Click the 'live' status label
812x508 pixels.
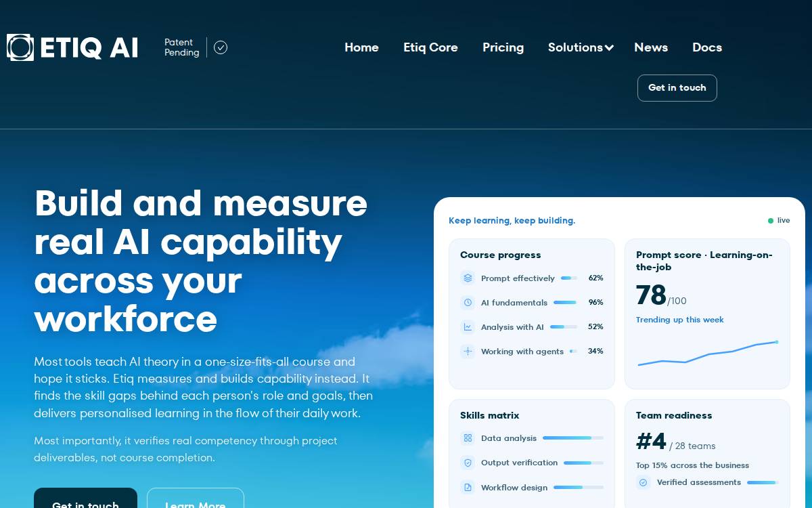pos(784,221)
